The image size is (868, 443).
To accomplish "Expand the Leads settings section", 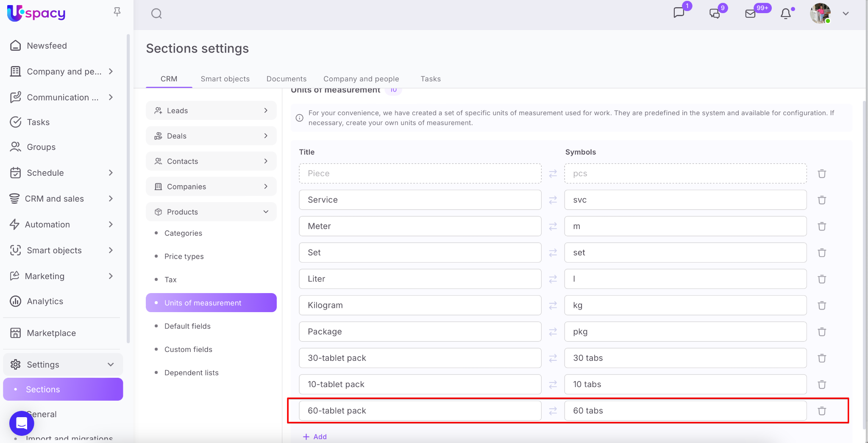I will (266, 111).
